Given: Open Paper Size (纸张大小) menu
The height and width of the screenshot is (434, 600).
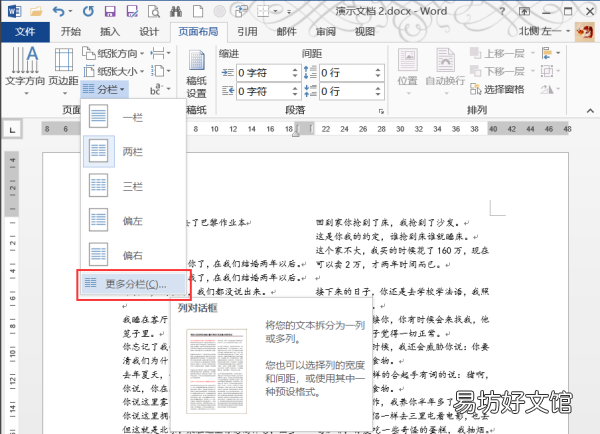Looking at the screenshot, I should click(113, 71).
